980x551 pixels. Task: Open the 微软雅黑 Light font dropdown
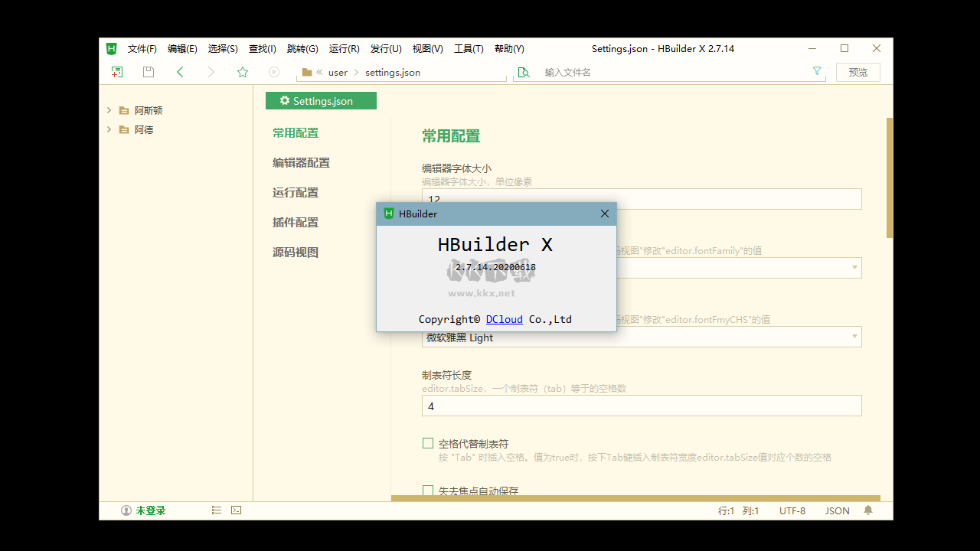(853, 336)
